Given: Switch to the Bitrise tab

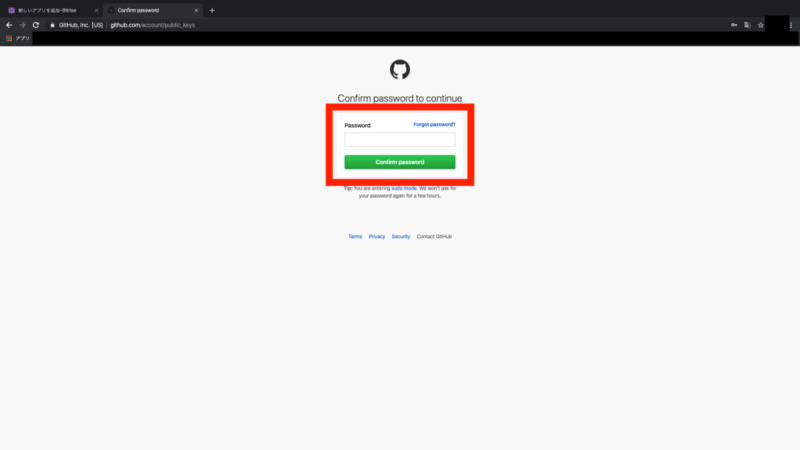Looking at the screenshot, I should click(51, 10).
